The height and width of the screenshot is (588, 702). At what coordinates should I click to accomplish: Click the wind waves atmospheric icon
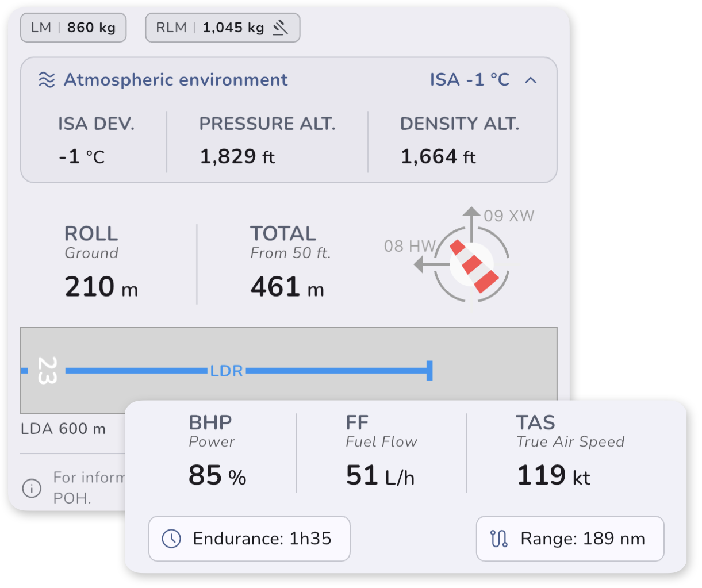[47, 80]
